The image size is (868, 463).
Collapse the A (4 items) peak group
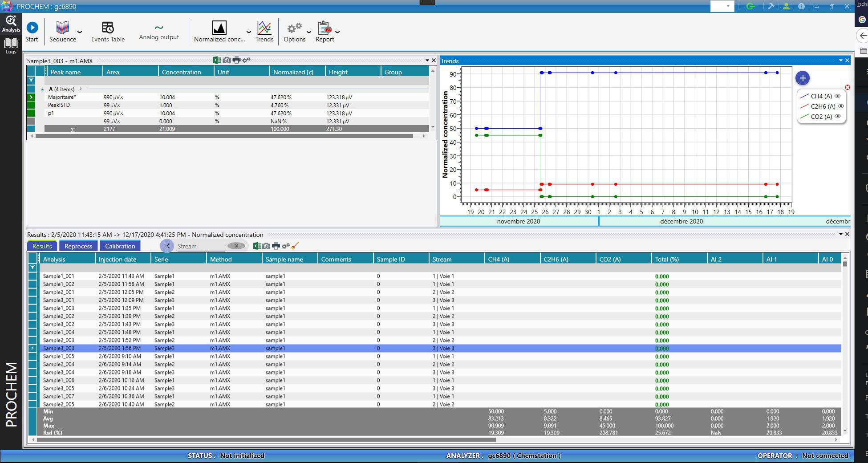(x=43, y=89)
